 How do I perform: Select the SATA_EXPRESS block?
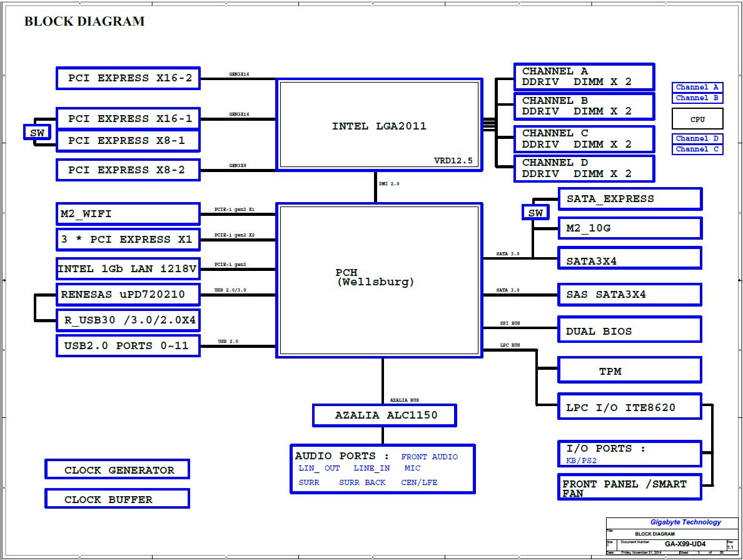(629, 199)
